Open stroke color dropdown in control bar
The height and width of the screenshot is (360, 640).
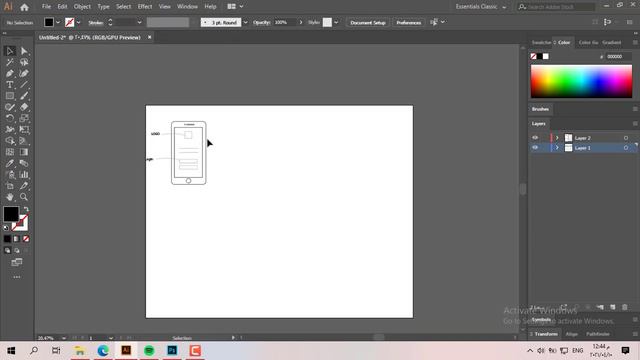click(x=78, y=22)
